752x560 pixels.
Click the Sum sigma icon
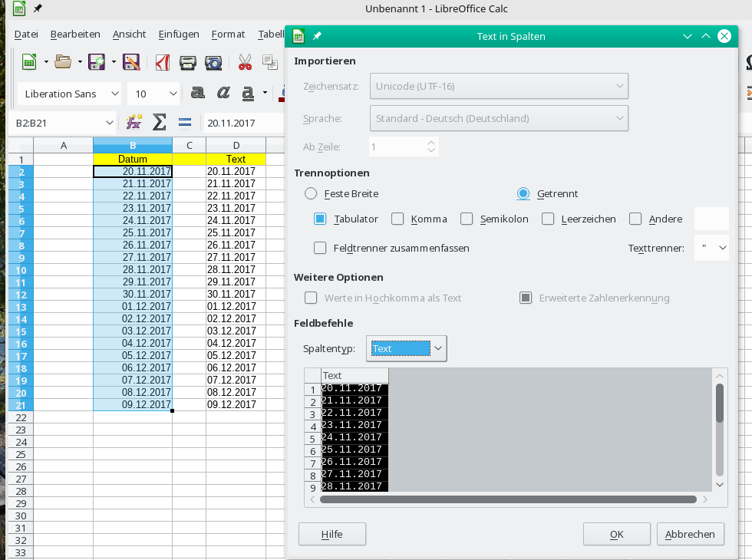click(159, 122)
